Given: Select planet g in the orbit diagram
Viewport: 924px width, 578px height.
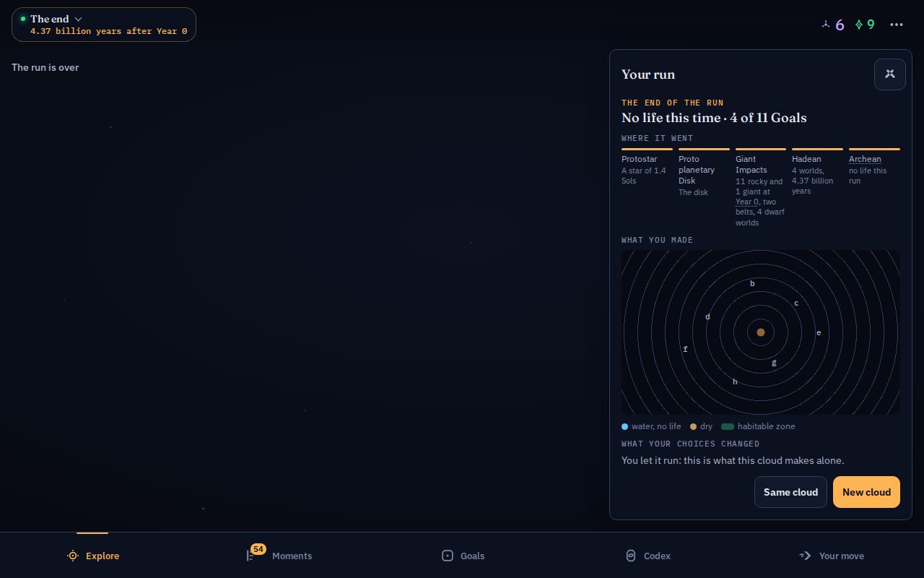Looking at the screenshot, I should [x=774, y=362].
